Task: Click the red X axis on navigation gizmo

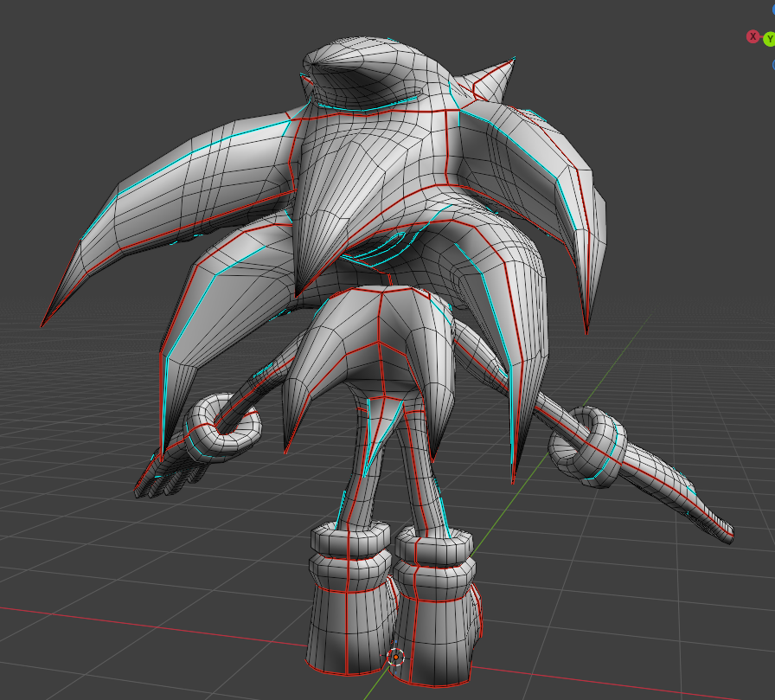Action: (x=753, y=36)
